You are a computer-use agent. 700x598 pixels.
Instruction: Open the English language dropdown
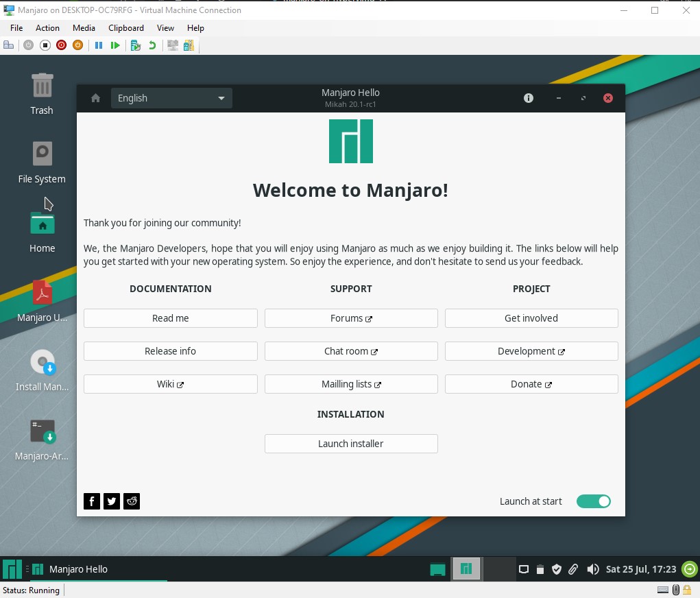click(171, 98)
